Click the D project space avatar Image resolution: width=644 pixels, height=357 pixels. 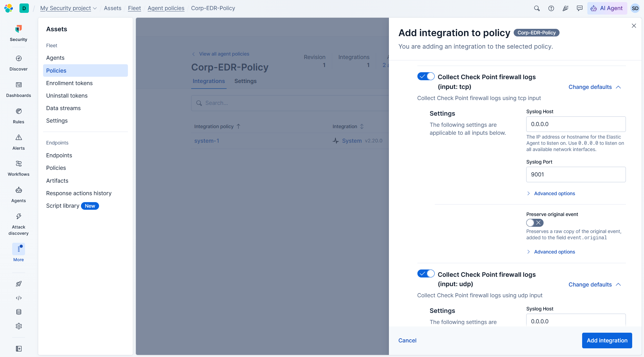(x=24, y=8)
